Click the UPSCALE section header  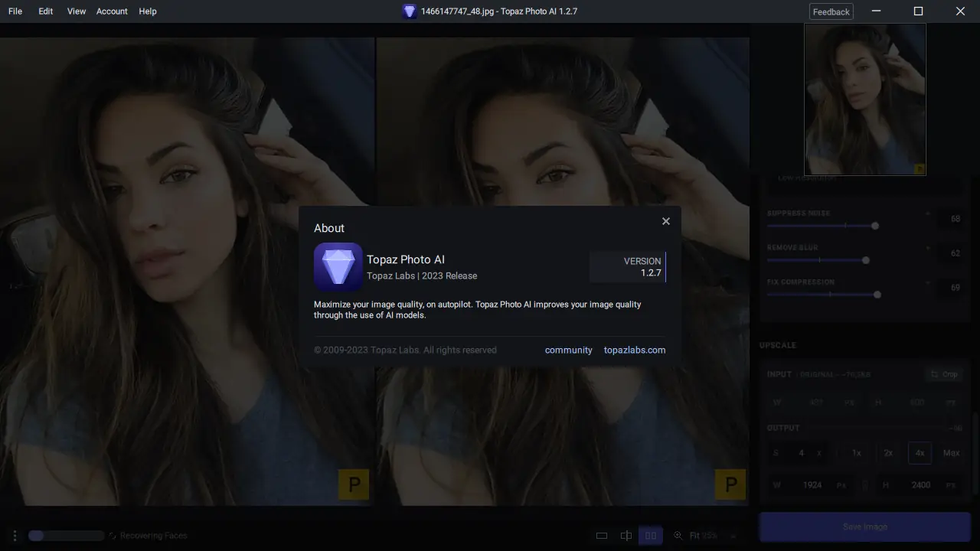point(778,345)
